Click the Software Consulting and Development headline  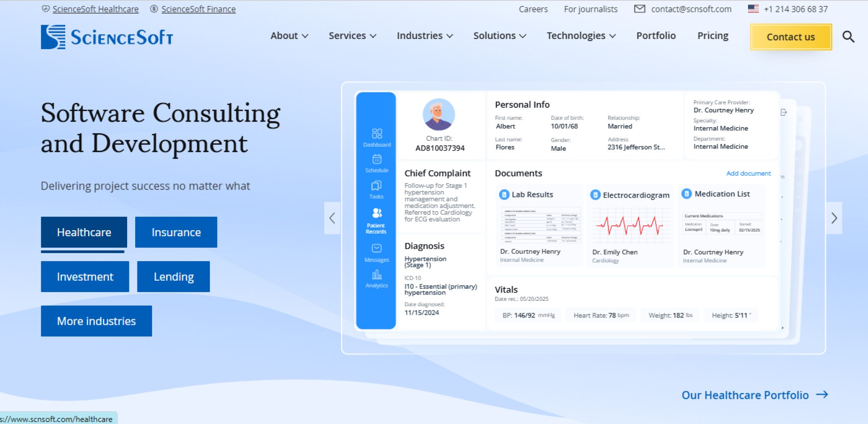point(161,128)
